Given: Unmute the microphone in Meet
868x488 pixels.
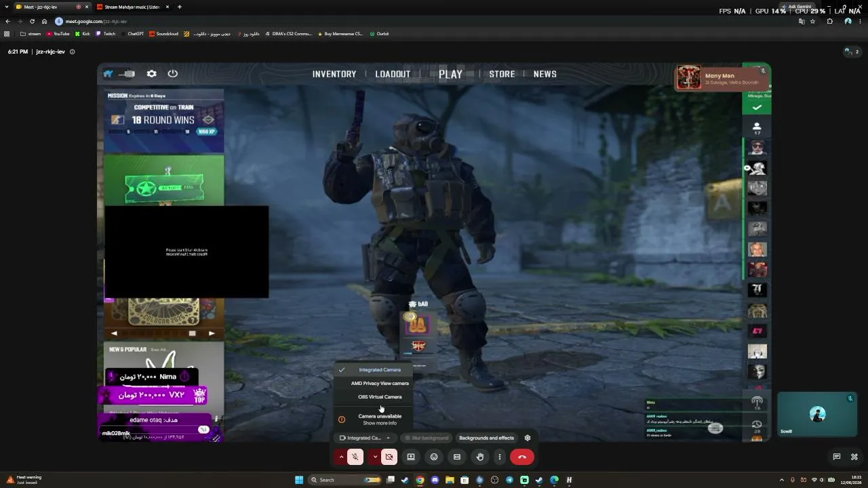Looking at the screenshot, I should click(x=355, y=457).
